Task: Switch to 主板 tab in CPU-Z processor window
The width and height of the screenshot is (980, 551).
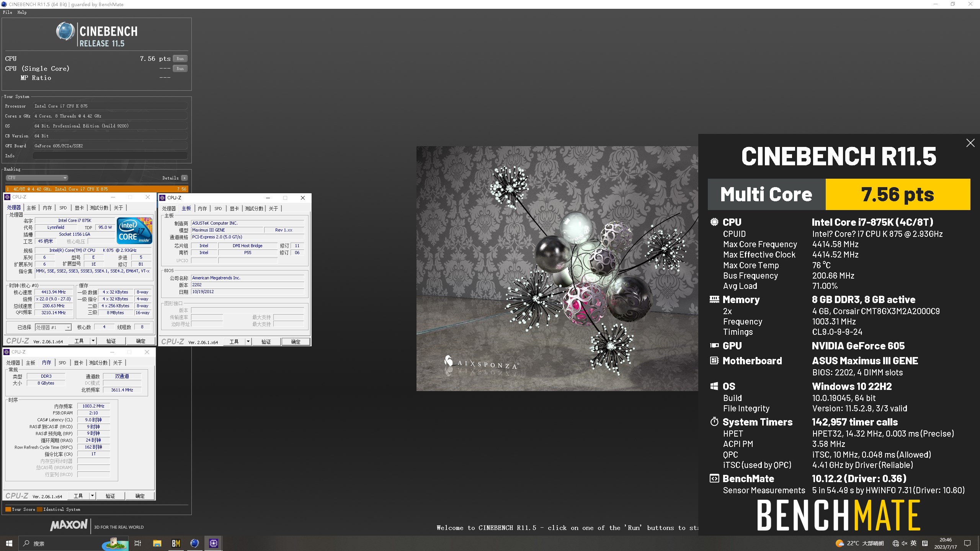Action: point(31,208)
